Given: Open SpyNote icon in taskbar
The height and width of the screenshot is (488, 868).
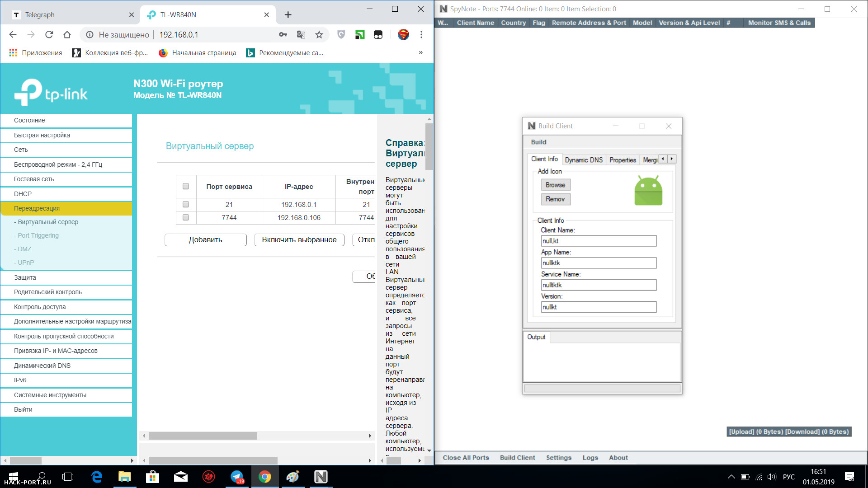Looking at the screenshot, I should [x=321, y=477].
